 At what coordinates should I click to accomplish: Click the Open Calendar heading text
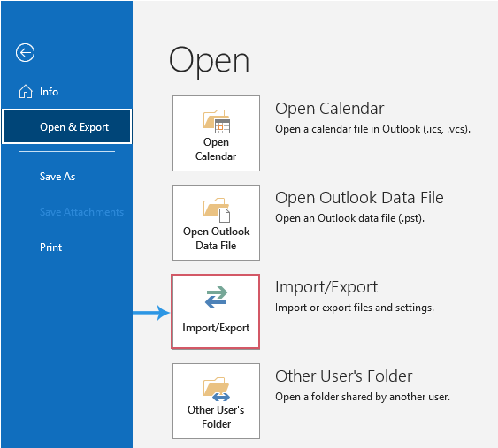(x=330, y=109)
